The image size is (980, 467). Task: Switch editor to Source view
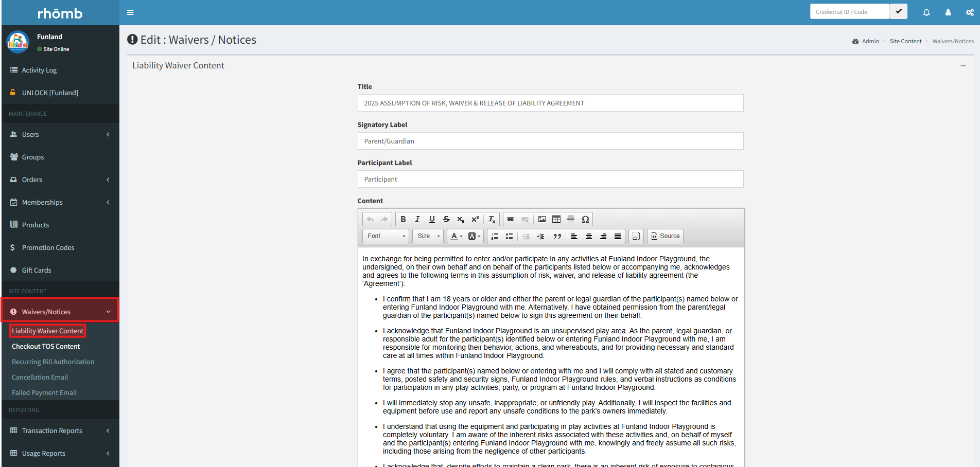[665, 236]
